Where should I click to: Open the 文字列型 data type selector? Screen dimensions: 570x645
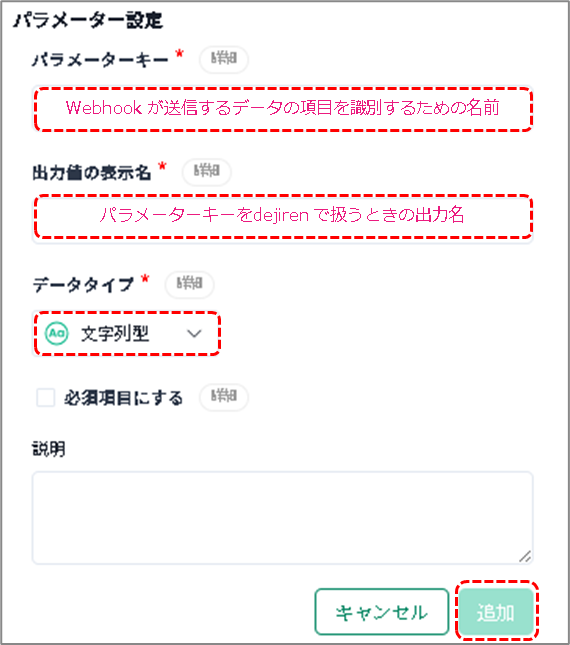(126, 333)
